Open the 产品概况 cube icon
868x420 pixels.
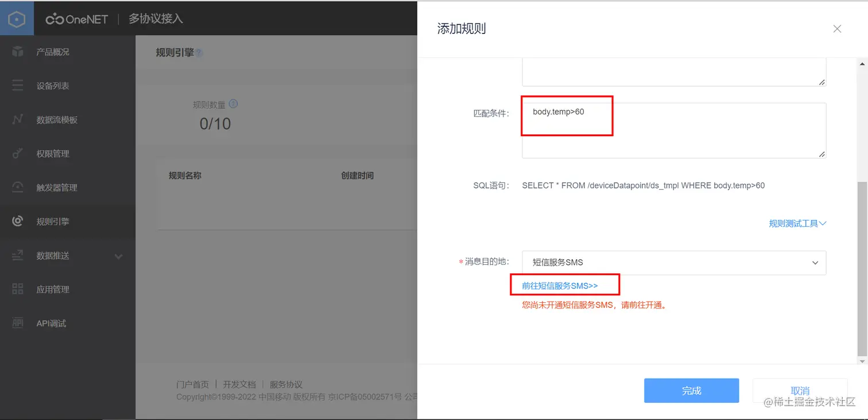pos(18,52)
